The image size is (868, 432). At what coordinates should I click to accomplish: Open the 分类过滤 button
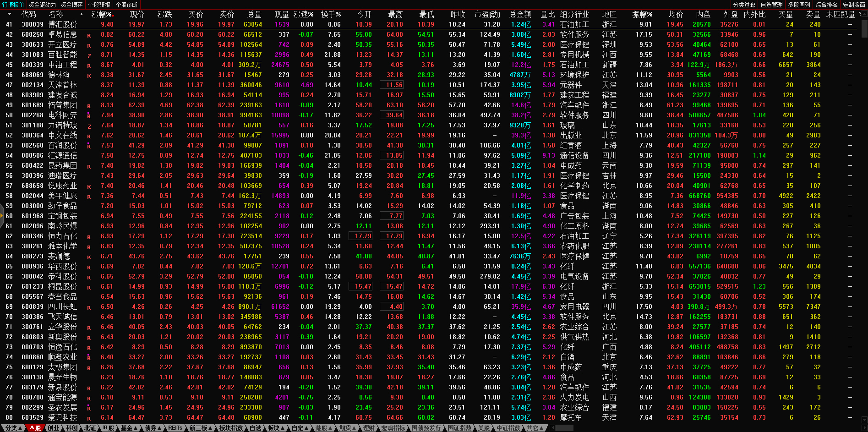click(x=744, y=5)
